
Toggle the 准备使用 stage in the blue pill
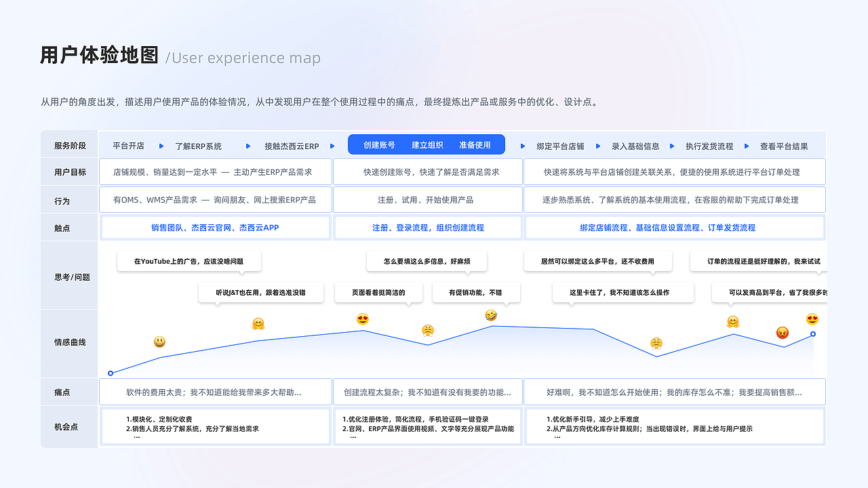coord(477,144)
